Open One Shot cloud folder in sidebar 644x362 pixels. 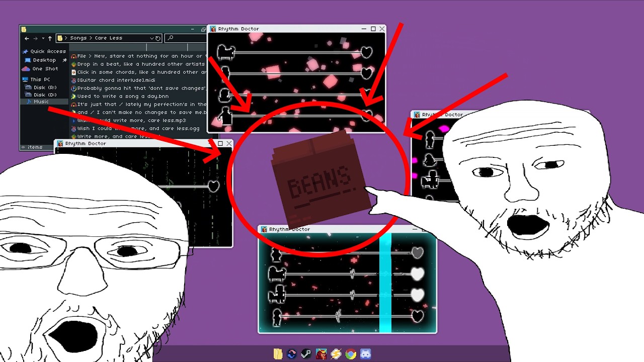point(40,69)
